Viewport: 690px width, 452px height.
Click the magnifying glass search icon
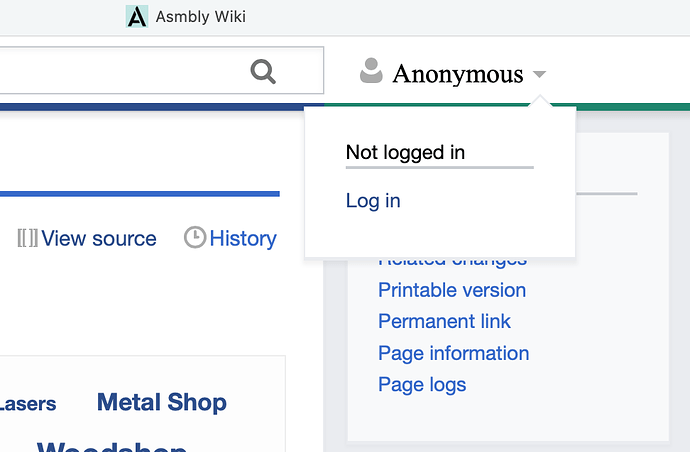(263, 71)
